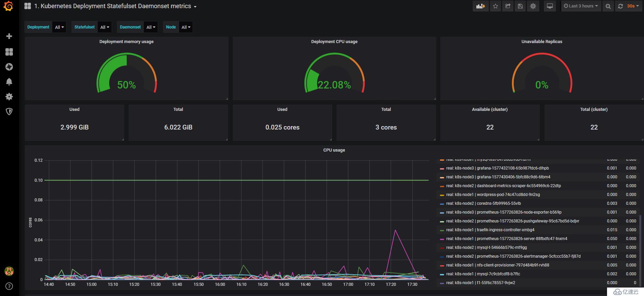
Task: Change color of mysql-t-54666b579c-mt9gg series
Action: tap(442, 248)
